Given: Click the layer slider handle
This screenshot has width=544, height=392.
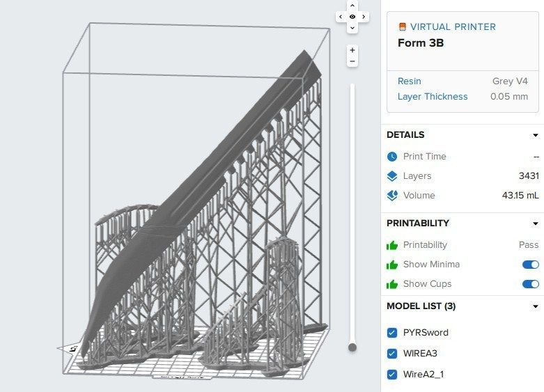Looking at the screenshot, I should [352, 347].
